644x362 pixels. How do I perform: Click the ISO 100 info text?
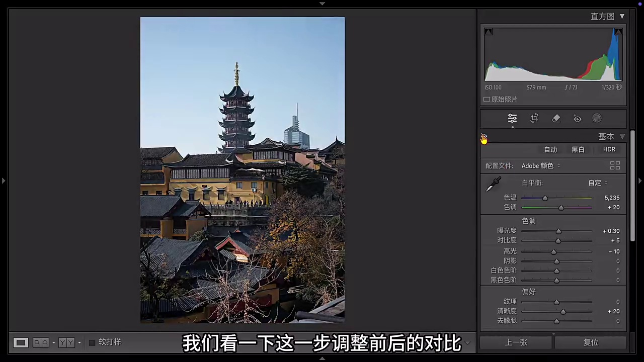(493, 87)
